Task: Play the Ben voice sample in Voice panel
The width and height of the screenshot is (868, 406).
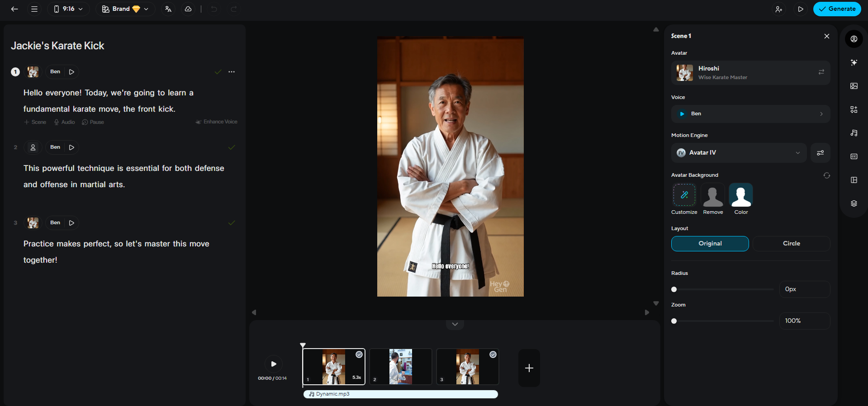Action: tap(682, 114)
